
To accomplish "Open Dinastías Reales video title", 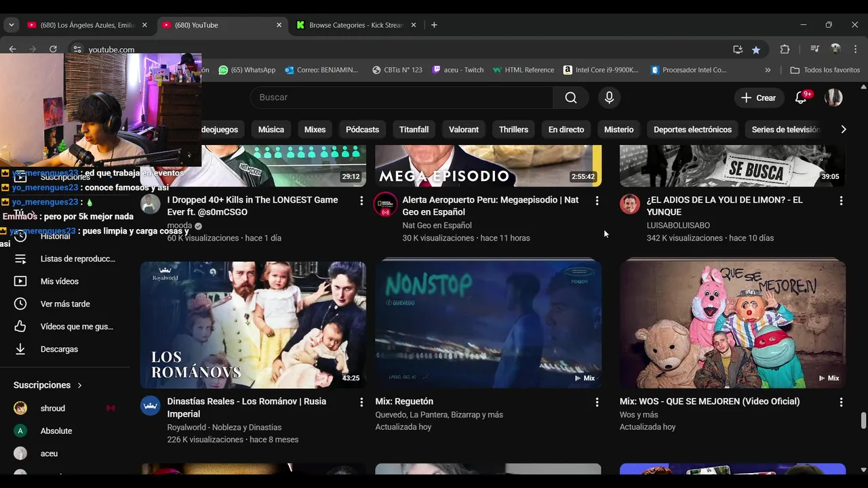I will tap(247, 407).
